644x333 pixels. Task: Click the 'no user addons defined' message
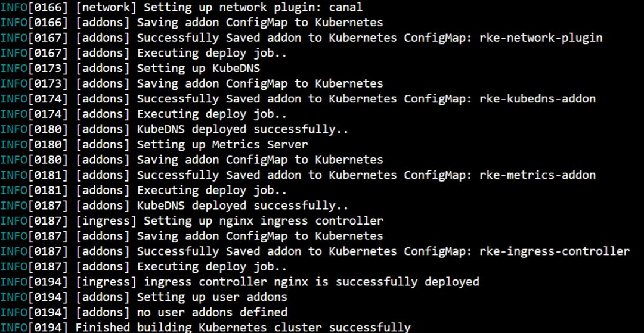tap(212, 312)
